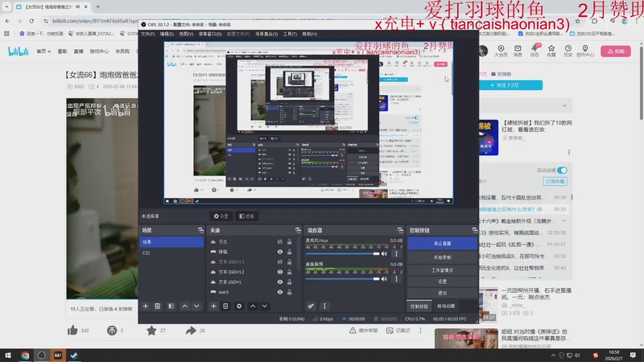Hide the 文本 (GDI+) source
Screen dimensions: 644x362
[279, 282]
